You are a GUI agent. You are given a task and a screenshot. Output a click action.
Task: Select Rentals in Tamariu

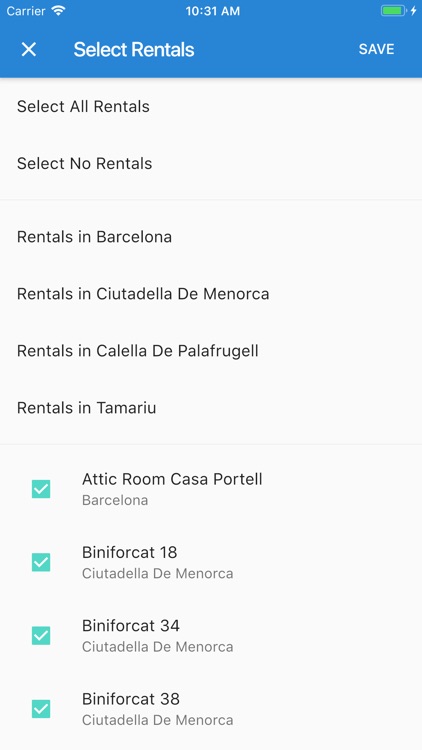coord(211,408)
